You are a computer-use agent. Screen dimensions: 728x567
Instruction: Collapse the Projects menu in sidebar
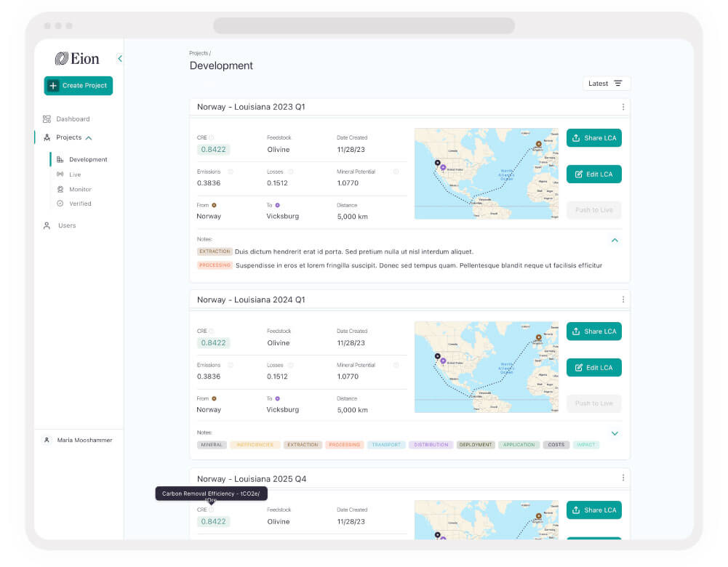[x=89, y=138]
